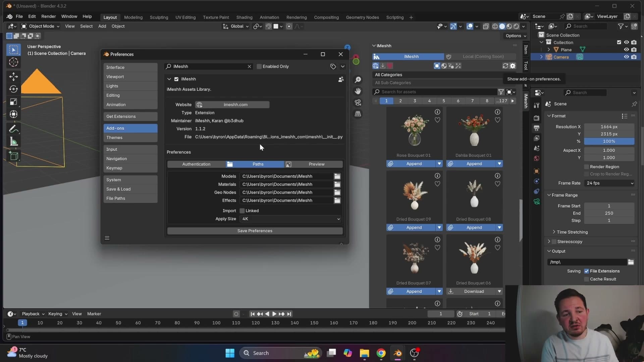Favorite the Dahlia Bouquet 01 asset
The width and height of the screenshot is (644, 362).
497,120
